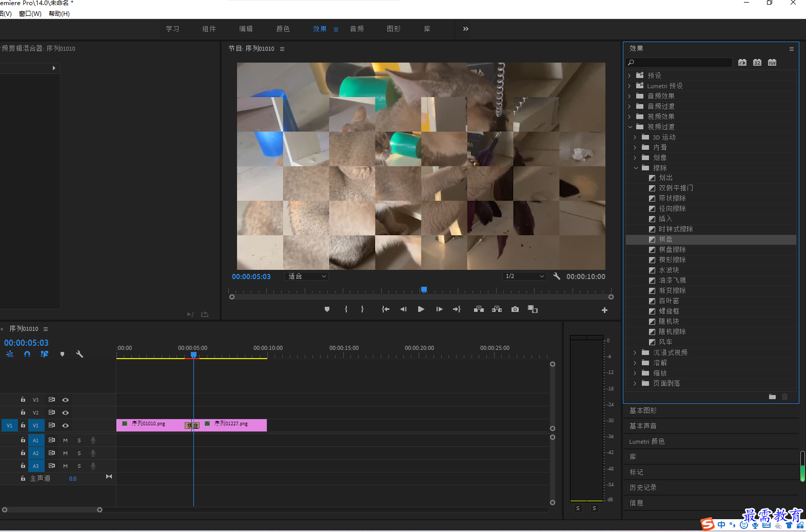Play the sequence in Program monitor
This screenshot has width=806, height=532.
421,309
